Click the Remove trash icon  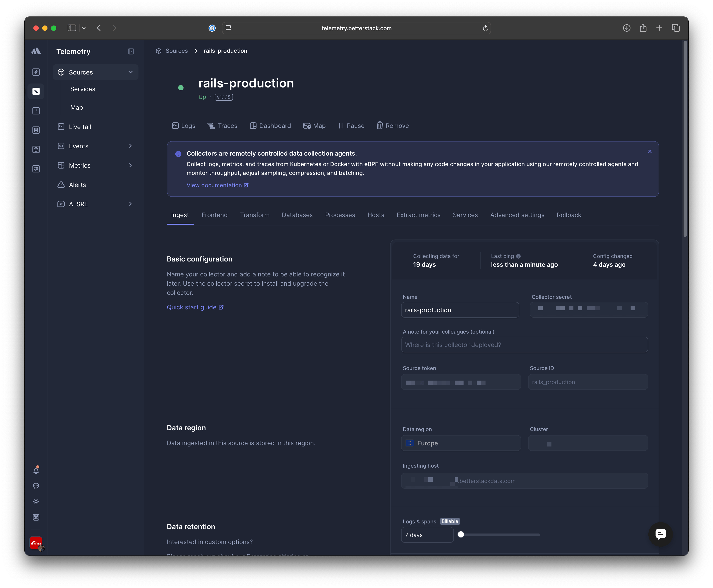pyautogui.click(x=379, y=126)
